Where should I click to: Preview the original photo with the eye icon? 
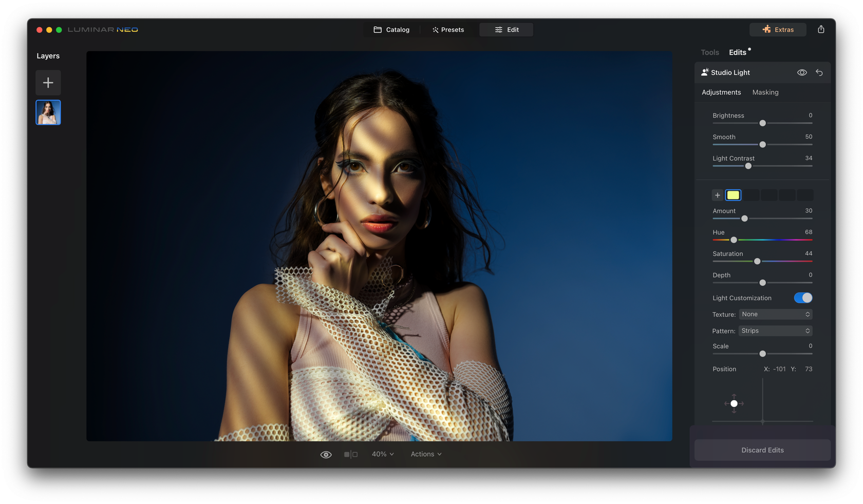326,454
